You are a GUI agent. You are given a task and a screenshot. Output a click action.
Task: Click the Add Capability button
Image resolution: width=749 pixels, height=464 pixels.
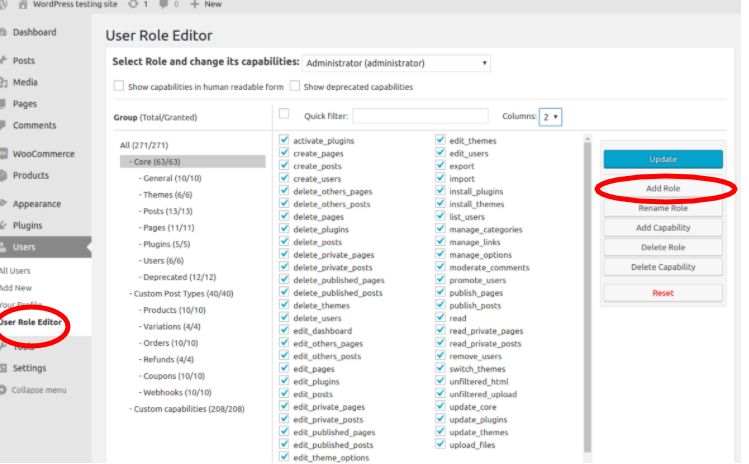click(663, 228)
